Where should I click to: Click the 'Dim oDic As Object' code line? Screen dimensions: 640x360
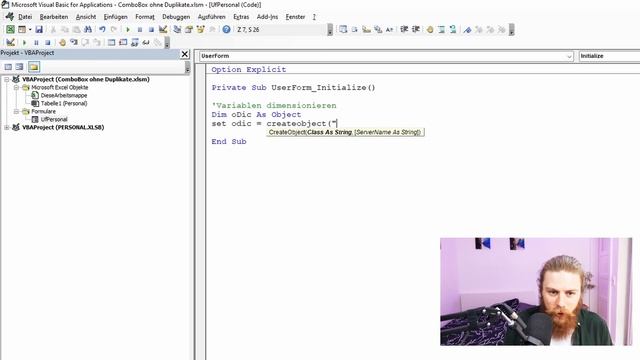pyautogui.click(x=256, y=115)
